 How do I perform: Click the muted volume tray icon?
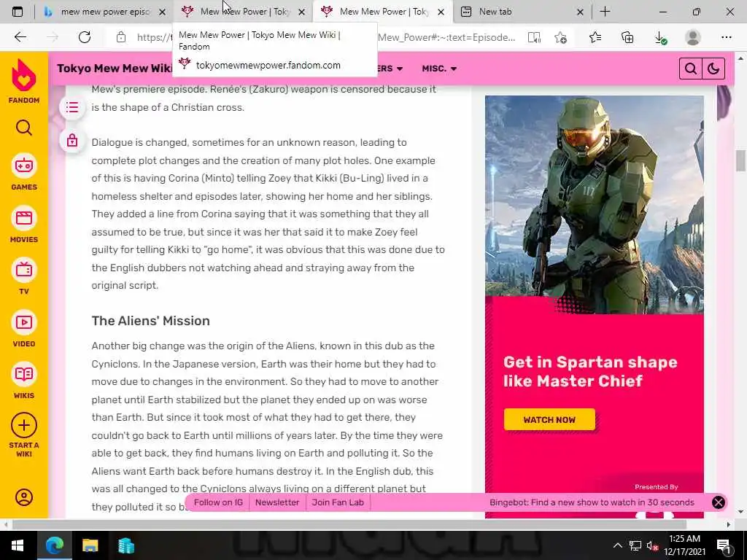(x=653, y=545)
